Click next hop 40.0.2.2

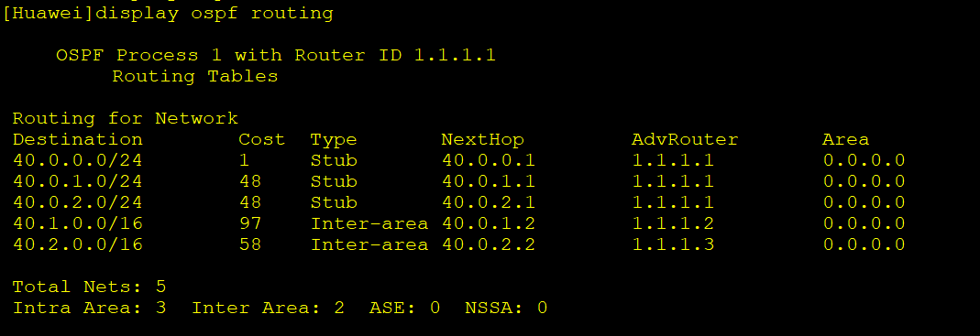[x=489, y=244]
